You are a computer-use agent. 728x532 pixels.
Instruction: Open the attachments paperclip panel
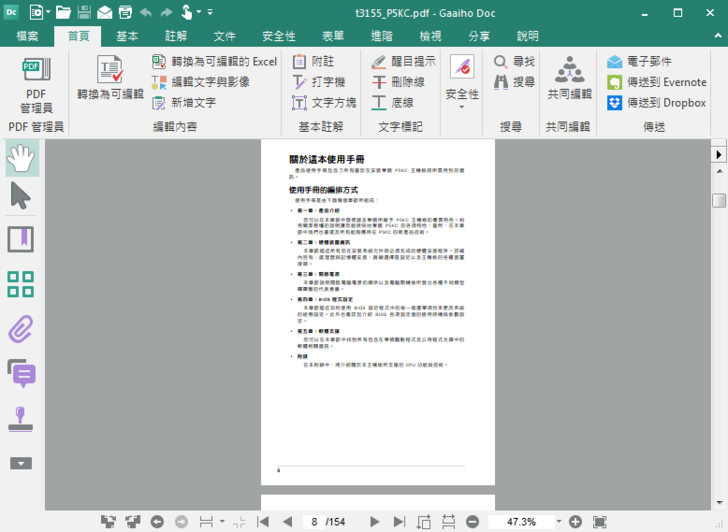coord(21,328)
